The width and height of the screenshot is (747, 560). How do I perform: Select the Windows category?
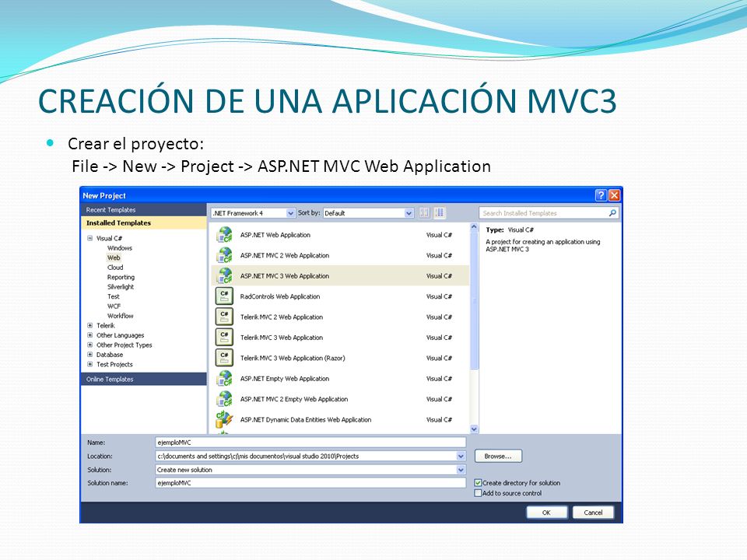coord(120,248)
